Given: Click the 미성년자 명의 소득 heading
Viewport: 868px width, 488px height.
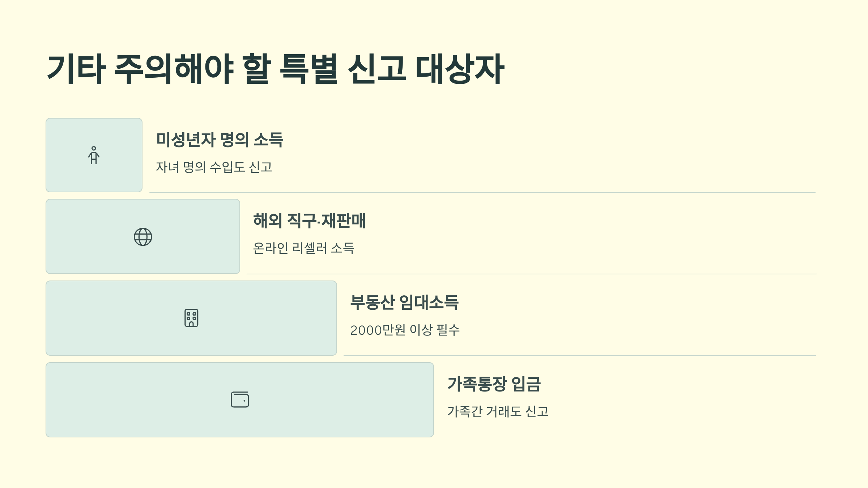Looking at the screenshot, I should tap(220, 140).
